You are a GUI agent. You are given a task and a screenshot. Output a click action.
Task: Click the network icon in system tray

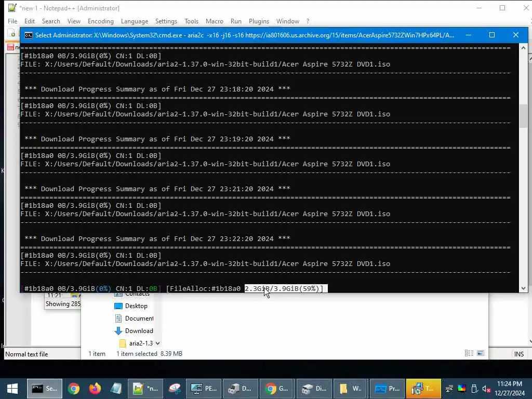(x=449, y=389)
